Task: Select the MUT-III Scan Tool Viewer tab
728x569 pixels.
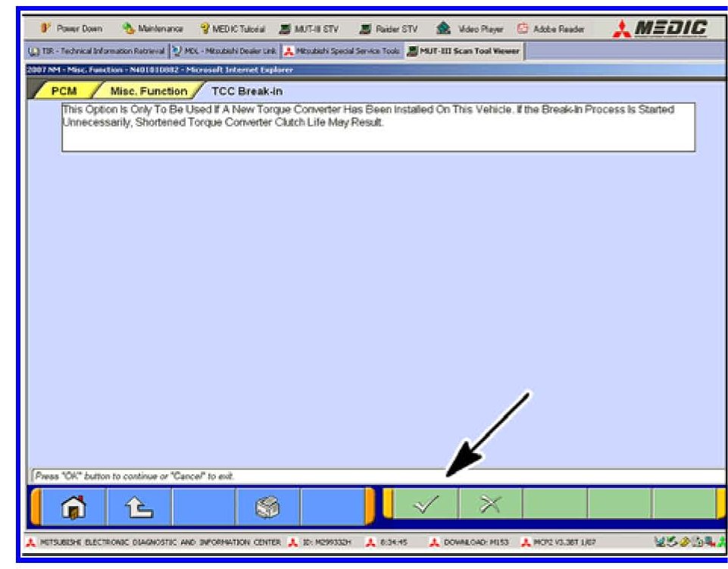Action: (465, 51)
